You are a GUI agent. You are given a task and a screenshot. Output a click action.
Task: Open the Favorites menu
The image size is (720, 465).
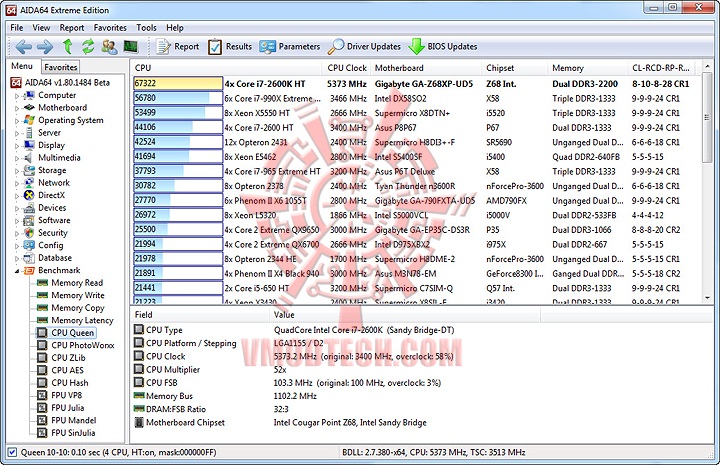click(110, 28)
